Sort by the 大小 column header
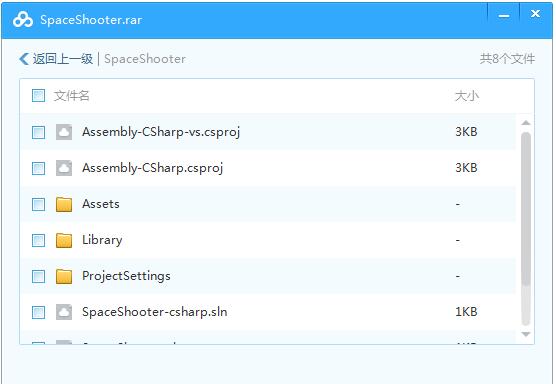556x384 pixels. (x=467, y=96)
